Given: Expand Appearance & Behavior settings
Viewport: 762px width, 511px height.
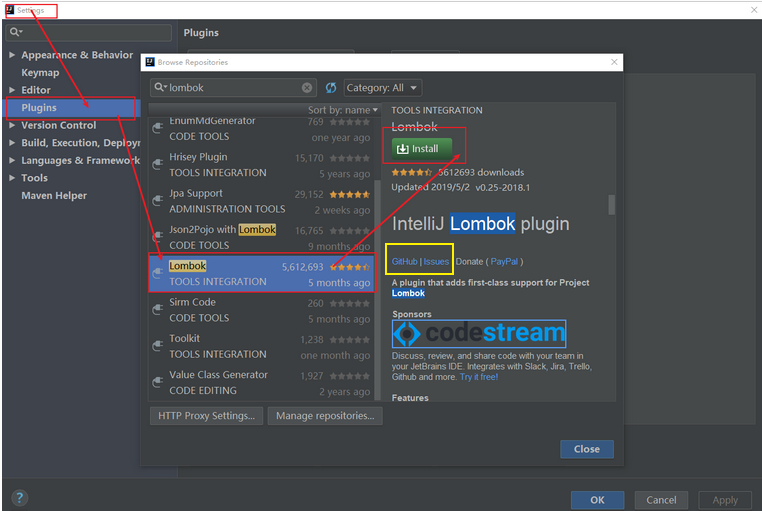Looking at the screenshot, I should 12,55.
